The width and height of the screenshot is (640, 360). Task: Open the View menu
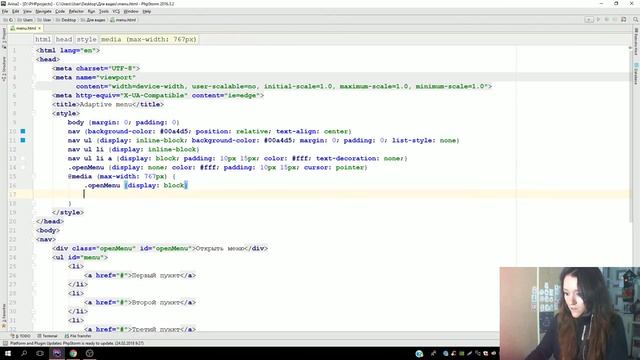point(27,11)
